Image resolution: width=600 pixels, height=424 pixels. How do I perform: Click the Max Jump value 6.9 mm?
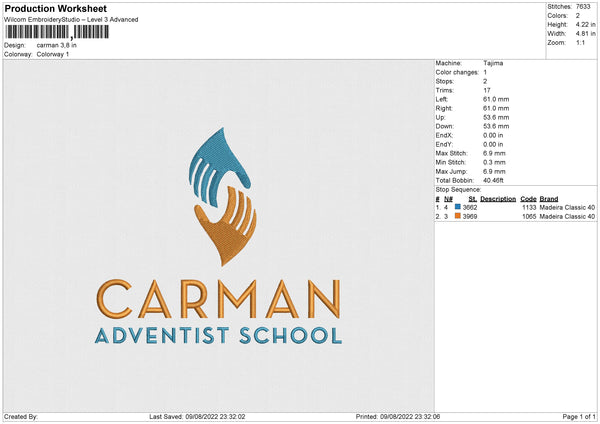pos(494,171)
